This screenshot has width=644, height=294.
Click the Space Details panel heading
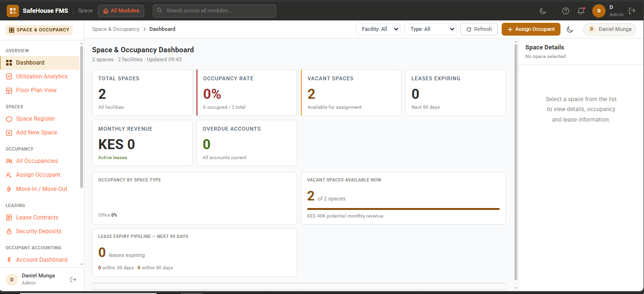tap(545, 47)
